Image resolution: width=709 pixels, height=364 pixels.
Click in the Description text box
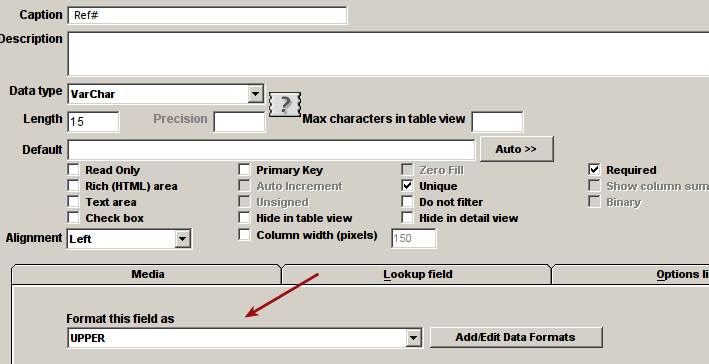pos(388,54)
